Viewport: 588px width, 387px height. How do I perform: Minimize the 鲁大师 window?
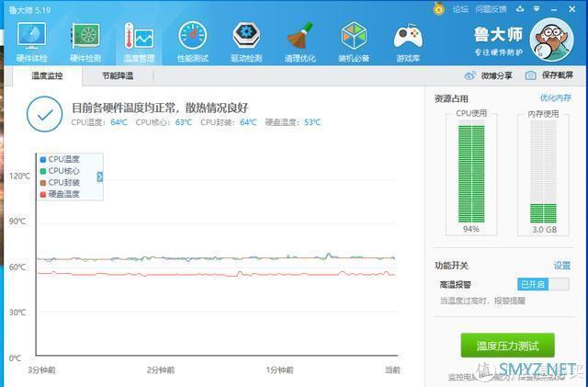[555, 9]
